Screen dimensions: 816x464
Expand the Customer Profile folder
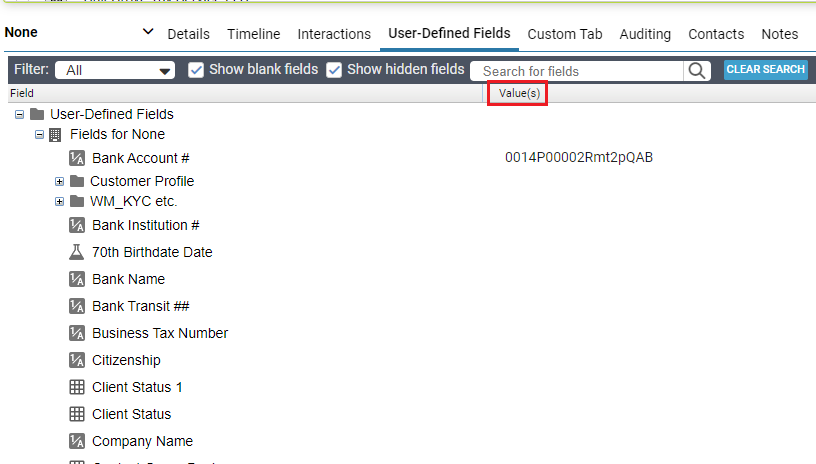[x=59, y=182]
